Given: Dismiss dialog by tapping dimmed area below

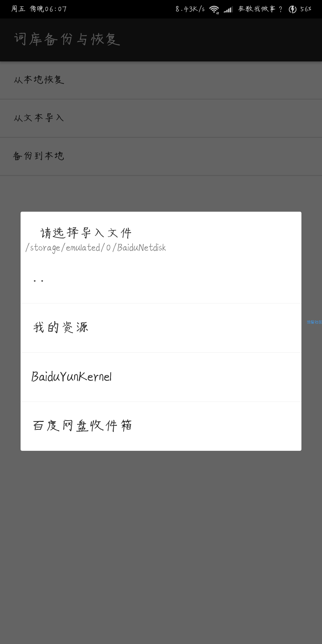Looking at the screenshot, I should click(x=161, y=546).
